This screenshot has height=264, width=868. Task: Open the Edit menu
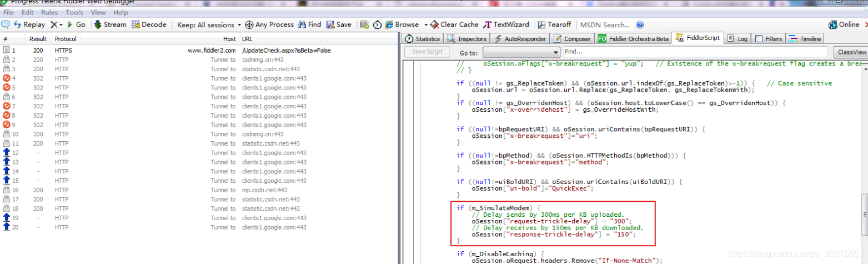coord(27,12)
